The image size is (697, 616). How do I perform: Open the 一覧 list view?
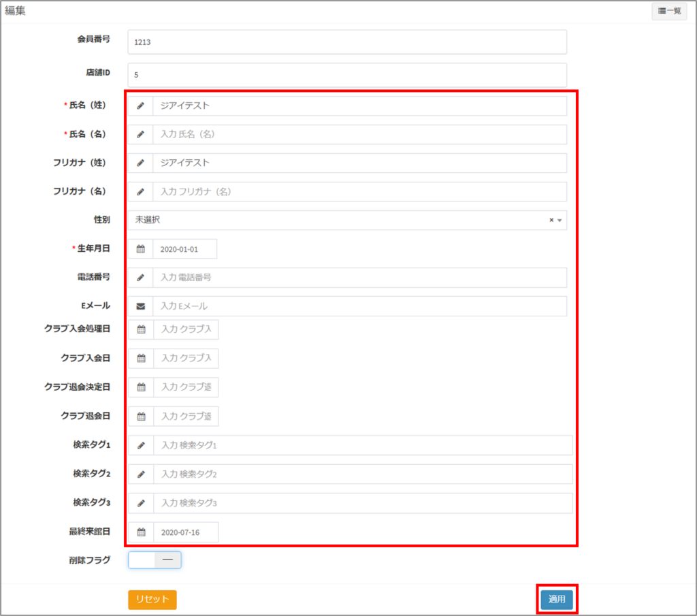click(668, 12)
